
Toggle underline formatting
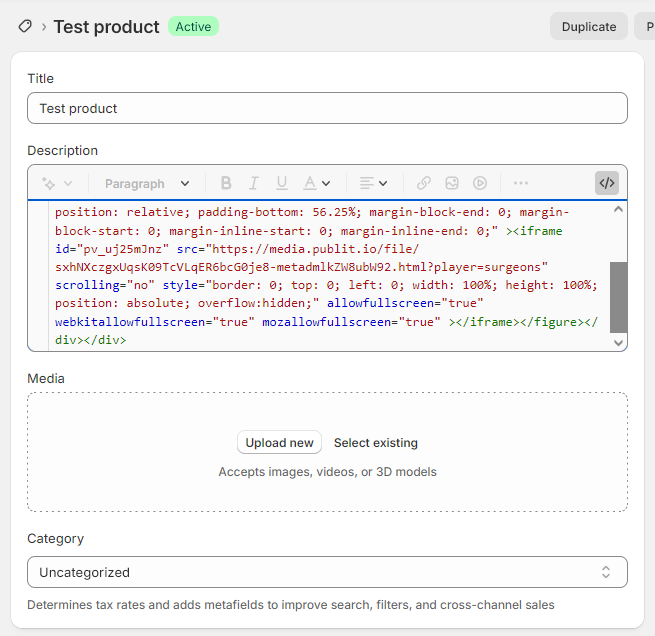click(x=282, y=183)
